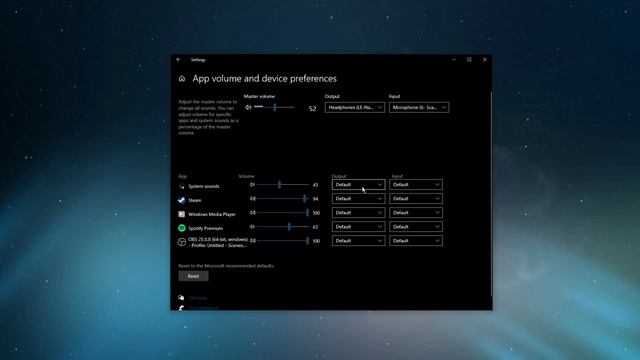
Task: Close the Settings window
Action: 484,60
